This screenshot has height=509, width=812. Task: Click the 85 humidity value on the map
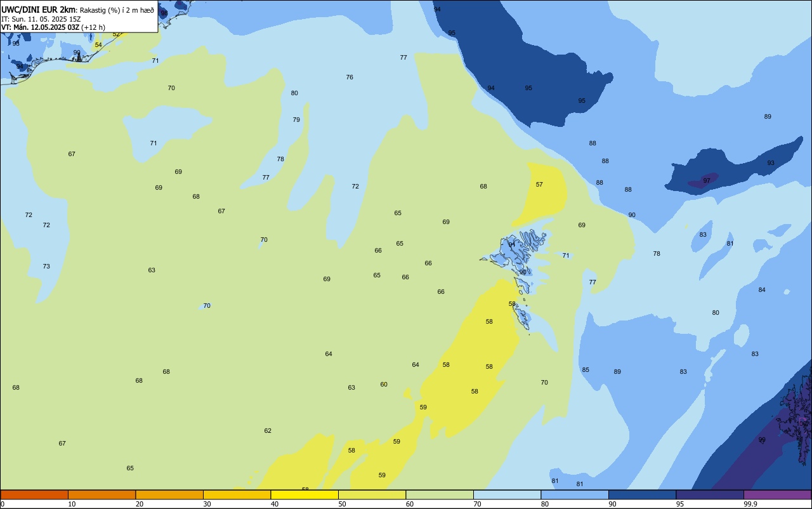coord(586,370)
